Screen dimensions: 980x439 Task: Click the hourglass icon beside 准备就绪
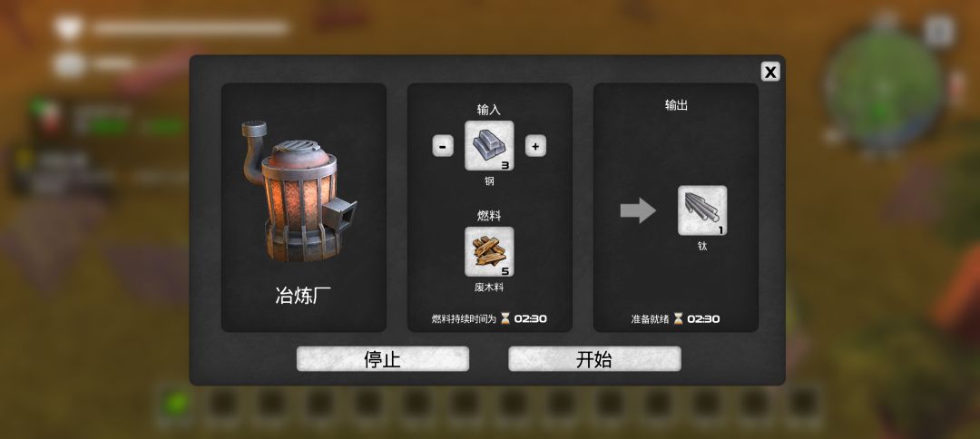coord(678,318)
